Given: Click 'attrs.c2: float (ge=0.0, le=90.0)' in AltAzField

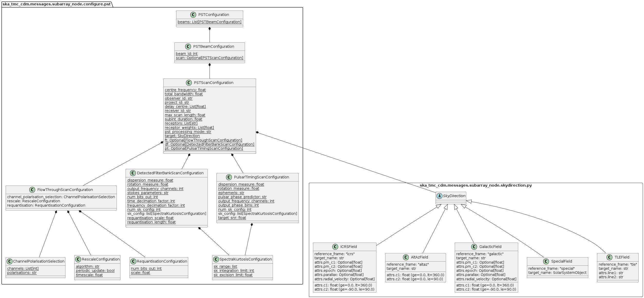Looking at the screenshot, I should coord(415,279).
